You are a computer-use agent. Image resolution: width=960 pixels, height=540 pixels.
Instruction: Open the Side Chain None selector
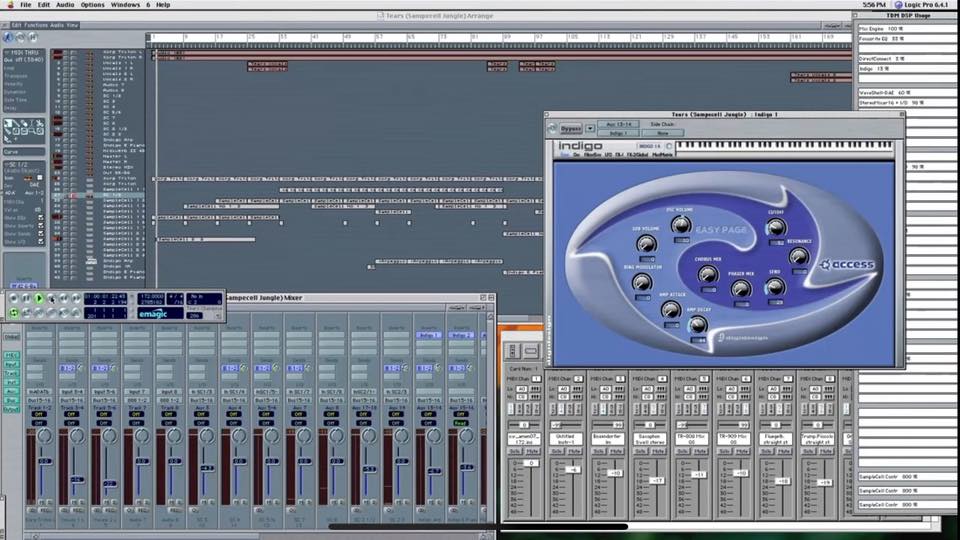662,132
